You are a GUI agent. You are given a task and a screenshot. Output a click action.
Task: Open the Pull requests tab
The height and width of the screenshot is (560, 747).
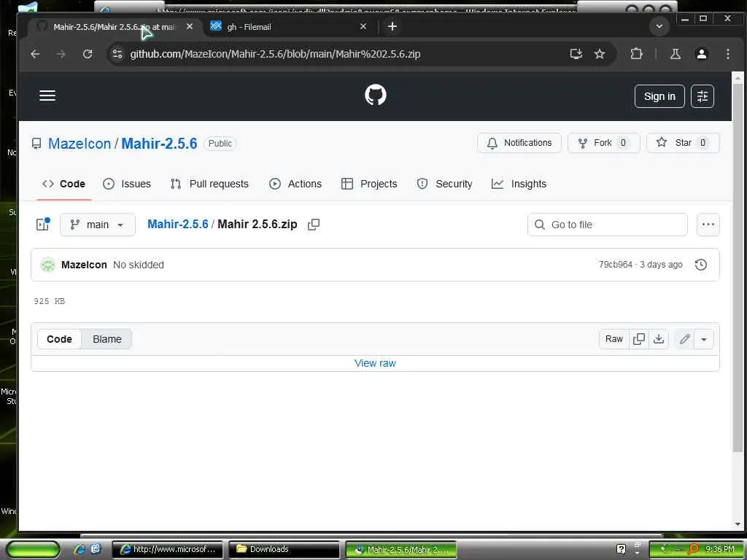[209, 184]
